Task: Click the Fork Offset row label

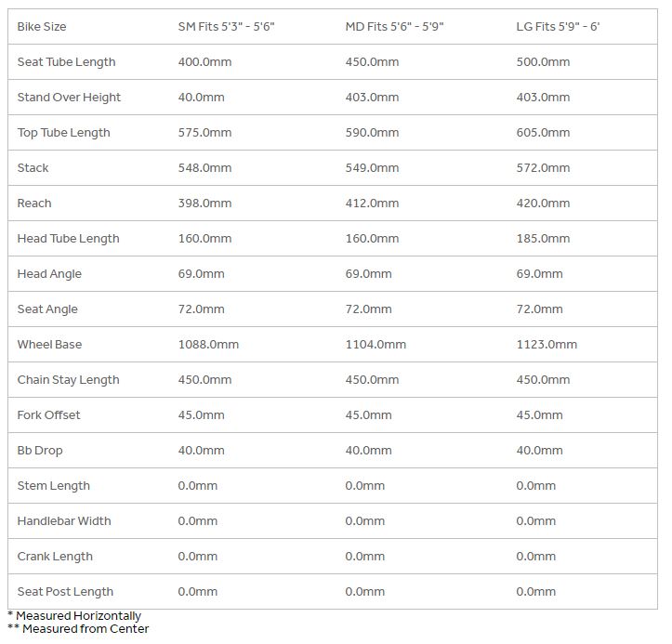Action: (48, 415)
